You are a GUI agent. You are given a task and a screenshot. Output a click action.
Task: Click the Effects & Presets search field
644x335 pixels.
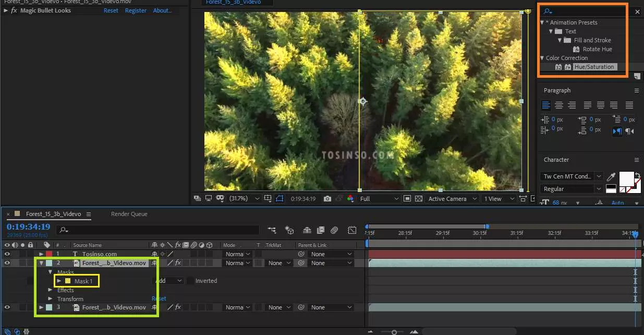(584, 11)
